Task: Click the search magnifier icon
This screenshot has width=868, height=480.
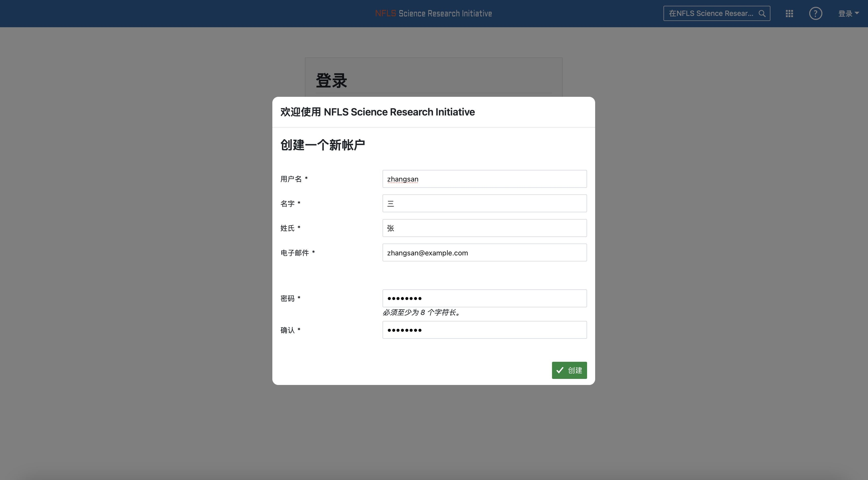Action: (762, 13)
